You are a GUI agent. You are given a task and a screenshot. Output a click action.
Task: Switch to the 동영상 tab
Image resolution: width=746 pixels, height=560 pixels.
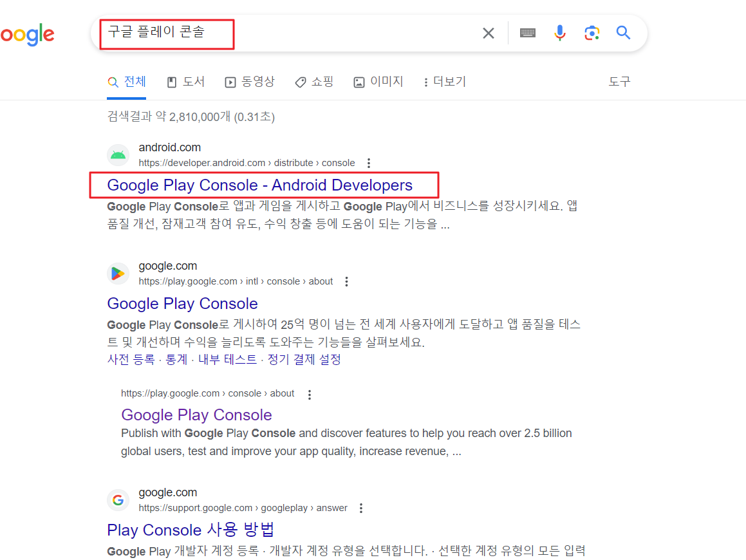tap(250, 82)
